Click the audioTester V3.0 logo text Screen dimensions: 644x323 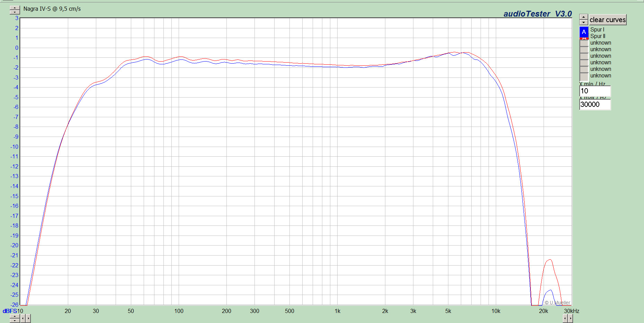pyautogui.click(x=537, y=14)
